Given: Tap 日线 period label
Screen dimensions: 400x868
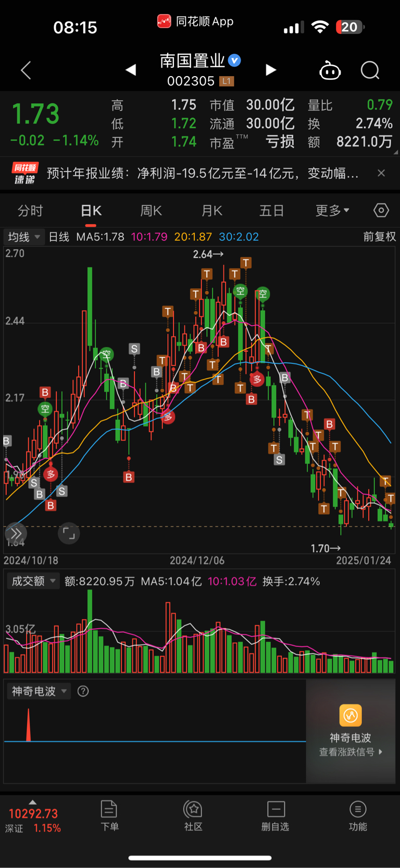Looking at the screenshot, I should 59,237.
